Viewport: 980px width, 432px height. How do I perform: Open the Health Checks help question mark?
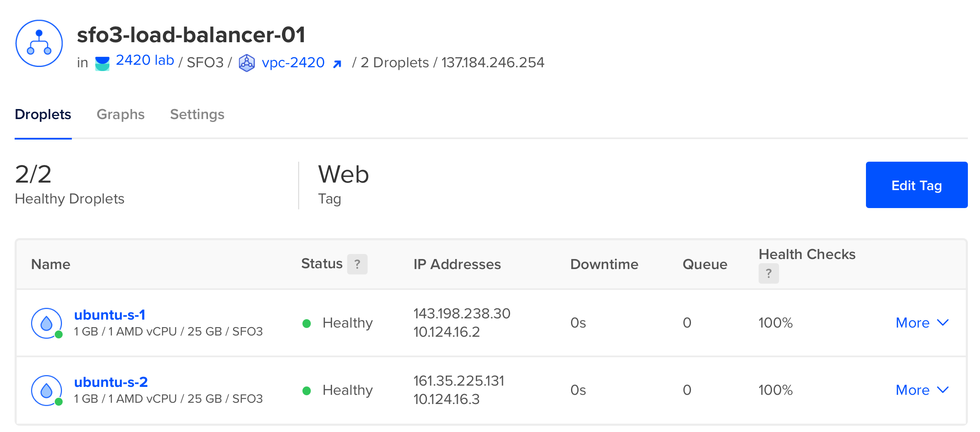769,274
